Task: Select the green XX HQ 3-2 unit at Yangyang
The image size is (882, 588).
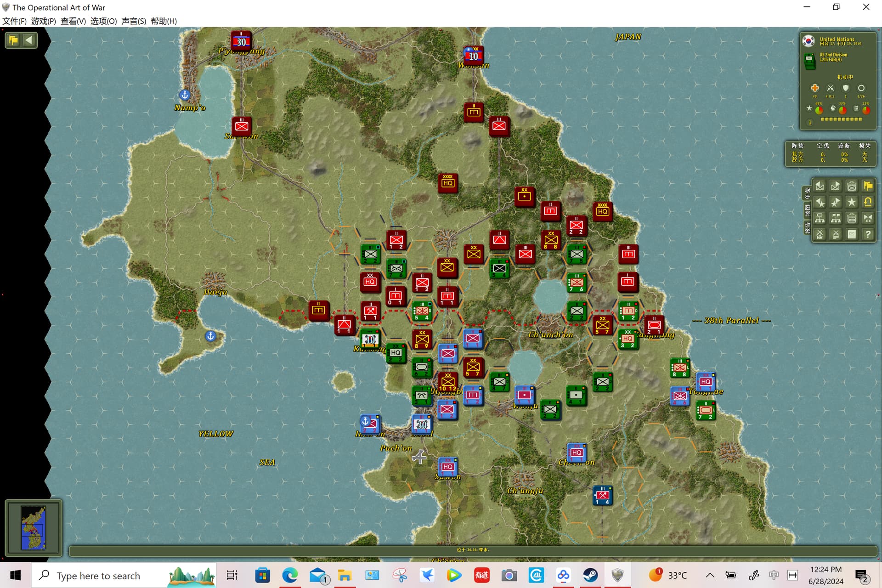Action: pyautogui.click(x=628, y=339)
